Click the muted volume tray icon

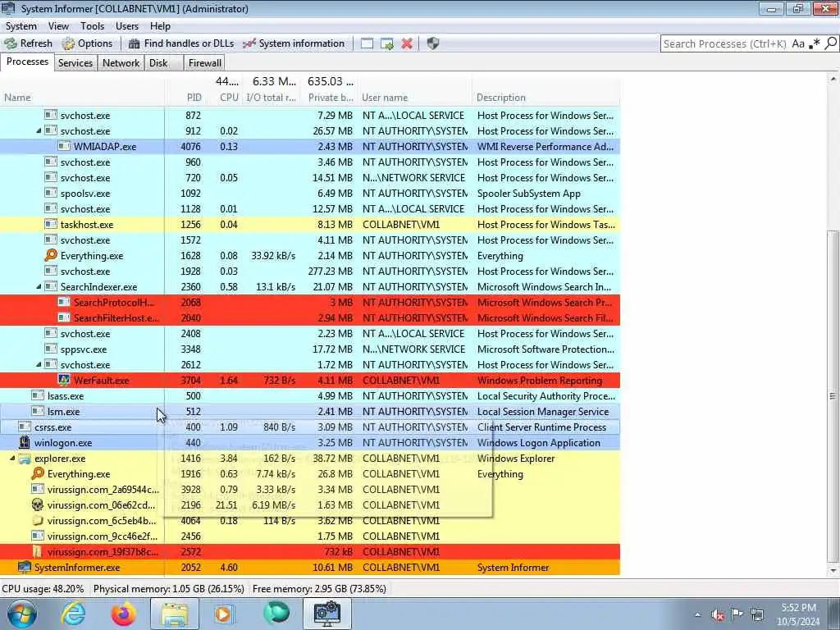(x=718, y=614)
